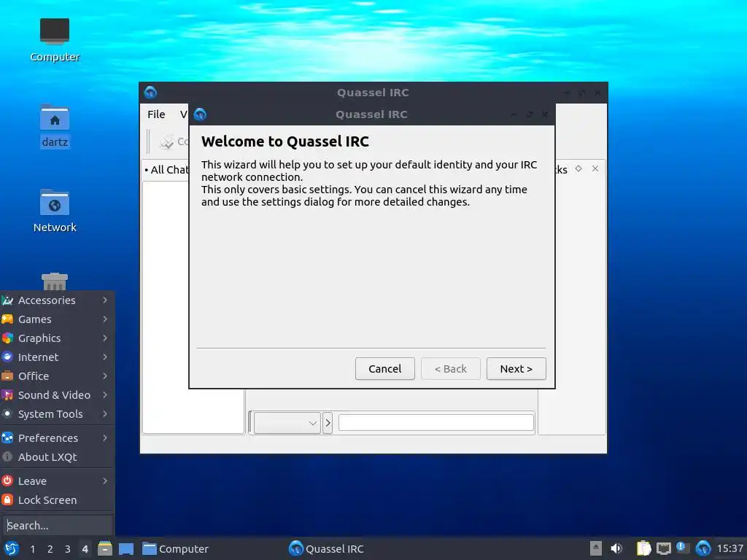
Task: Switch to virtual desktop 1
Action: (32, 549)
